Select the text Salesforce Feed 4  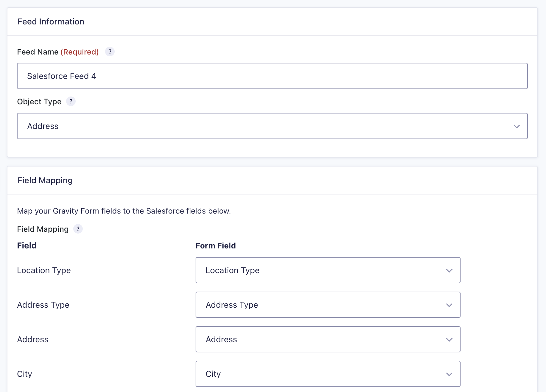pos(62,76)
